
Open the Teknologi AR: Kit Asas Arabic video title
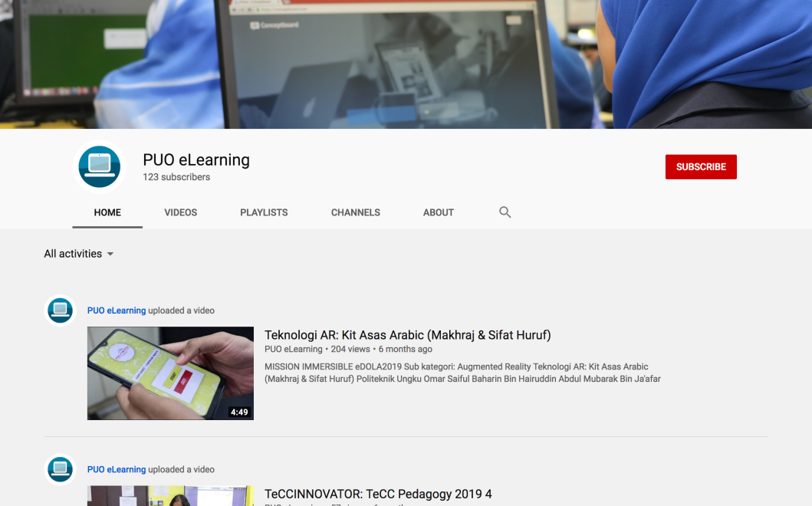pyautogui.click(x=407, y=335)
